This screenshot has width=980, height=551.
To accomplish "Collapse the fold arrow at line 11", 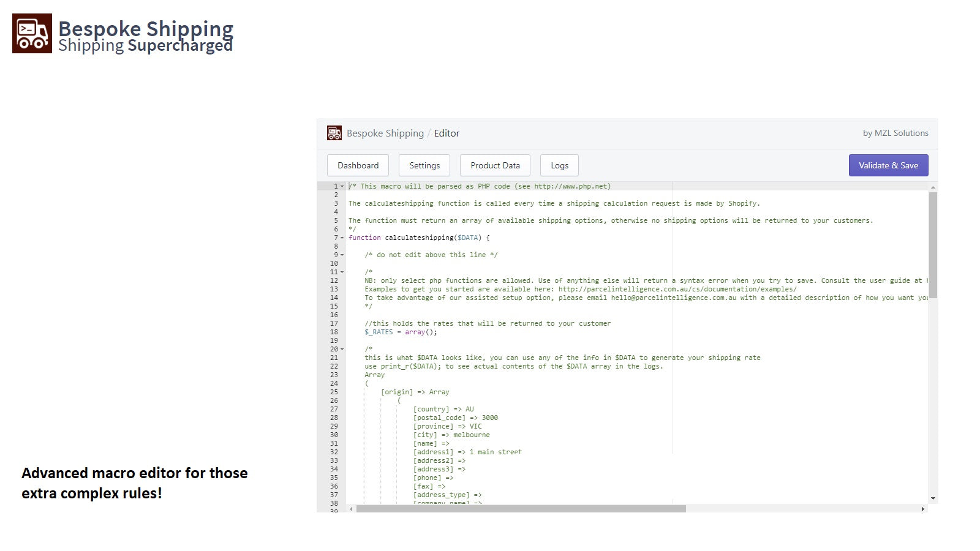I will click(x=342, y=272).
